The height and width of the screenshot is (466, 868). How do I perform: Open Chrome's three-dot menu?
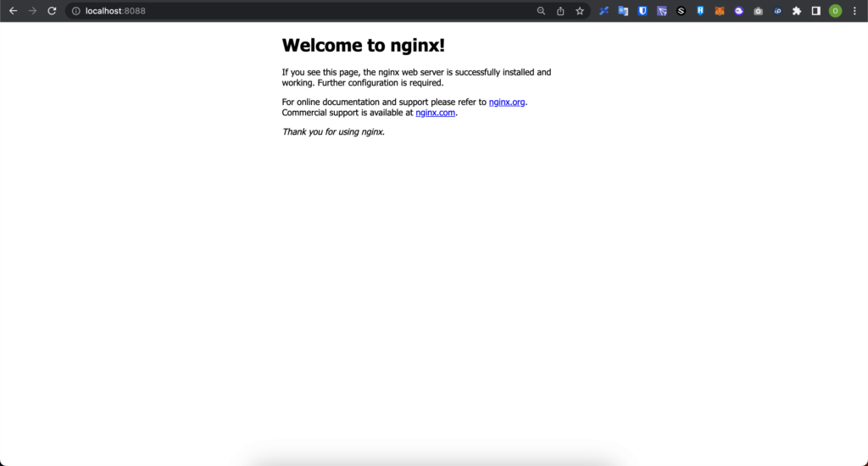[854, 11]
